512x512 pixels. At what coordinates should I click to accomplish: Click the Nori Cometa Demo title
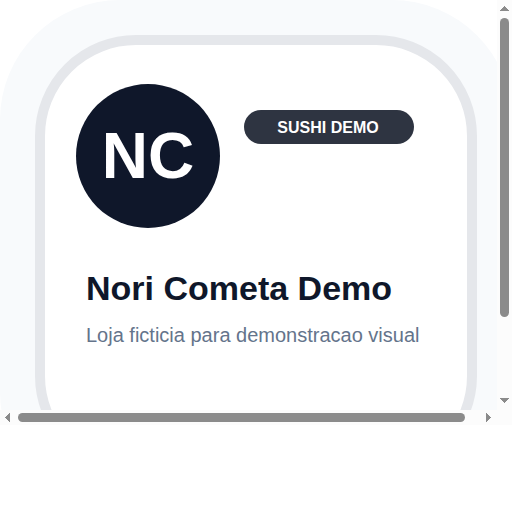point(239,289)
